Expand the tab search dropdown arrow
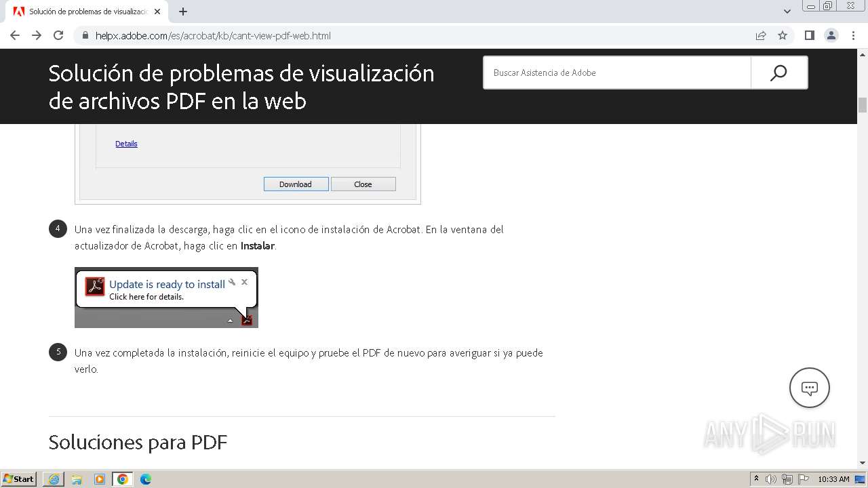The width and height of the screenshot is (868, 488). coord(787,12)
